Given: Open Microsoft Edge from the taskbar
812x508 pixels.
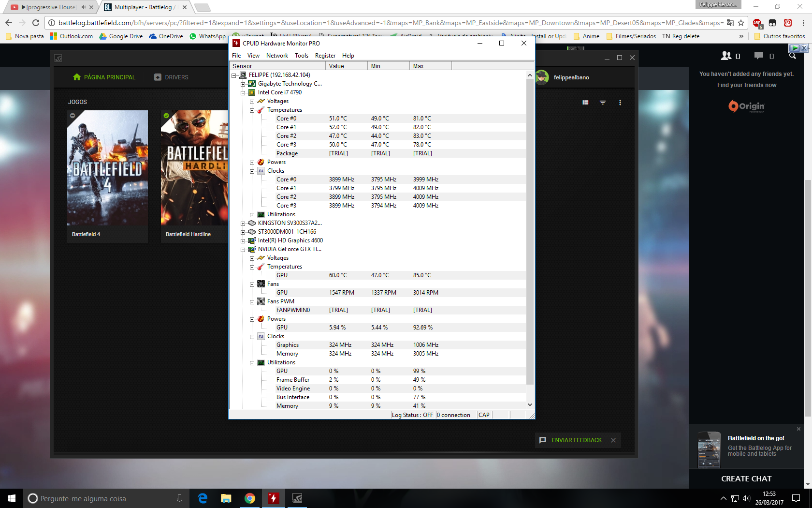Looking at the screenshot, I should pos(203,498).
